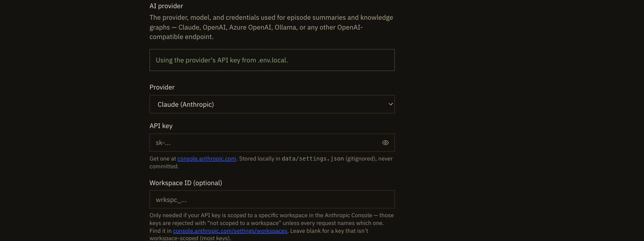Image resolution: width=644 pixels, height=241 pixels.
Task: Reveal the API key with the eye icon
Action: (x=385, y=143)
